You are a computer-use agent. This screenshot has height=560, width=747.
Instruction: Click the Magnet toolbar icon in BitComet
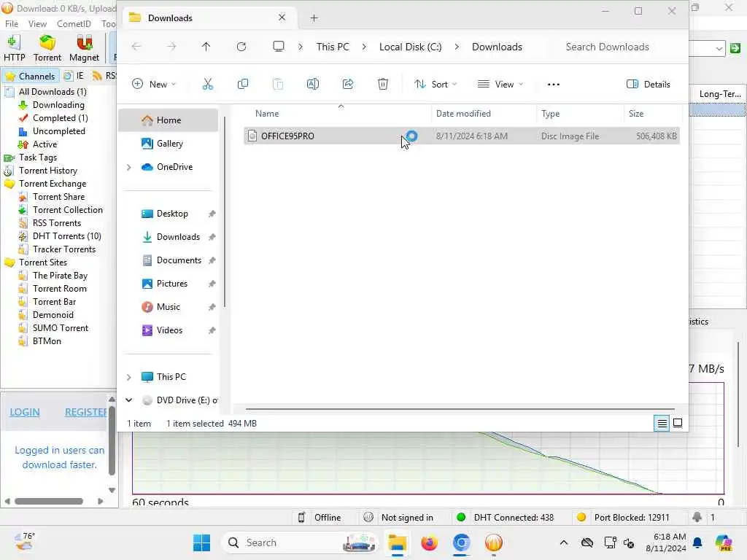85,48
